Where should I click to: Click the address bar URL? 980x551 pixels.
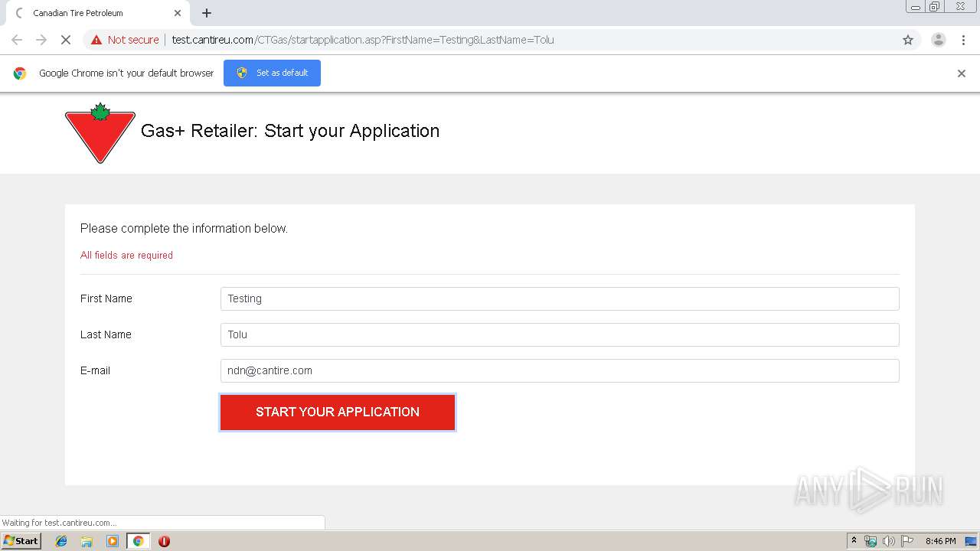click(363, 40)
